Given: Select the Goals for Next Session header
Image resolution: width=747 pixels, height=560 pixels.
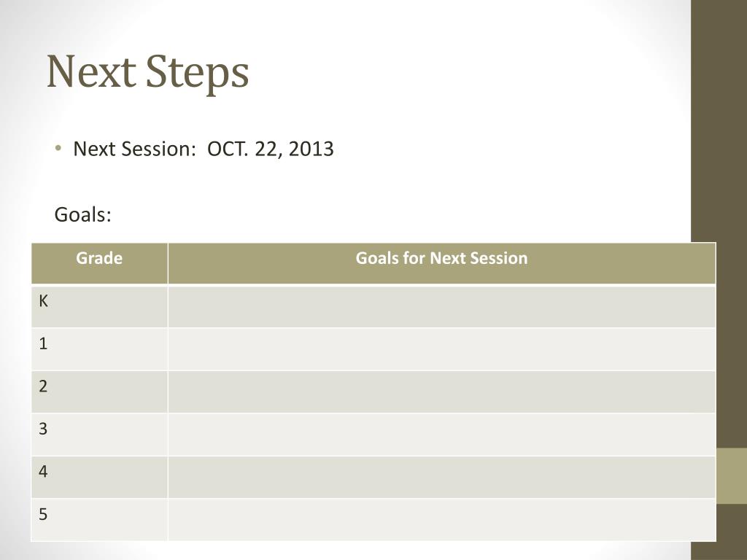Looking at the screenshot, I should [x=441, y=263].
